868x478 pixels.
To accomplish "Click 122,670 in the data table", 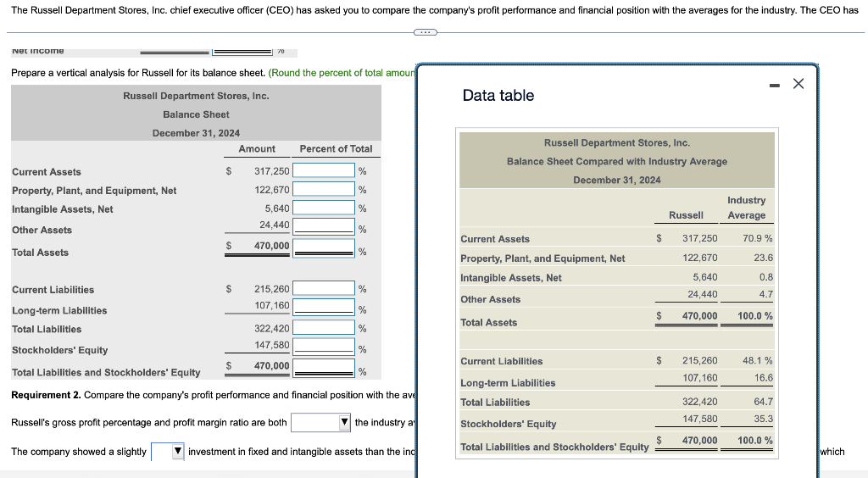I will coord(699,258).
